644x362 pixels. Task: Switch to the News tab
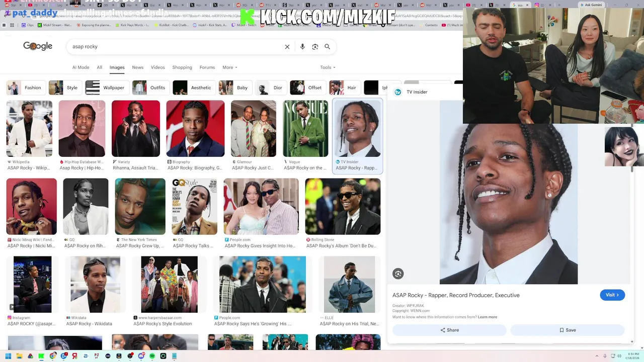point(137,67)
